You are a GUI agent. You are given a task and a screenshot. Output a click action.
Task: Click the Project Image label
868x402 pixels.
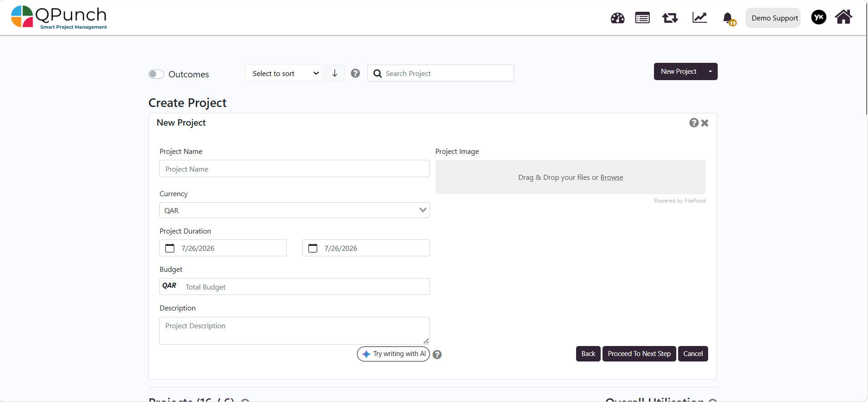coord(457,152)
